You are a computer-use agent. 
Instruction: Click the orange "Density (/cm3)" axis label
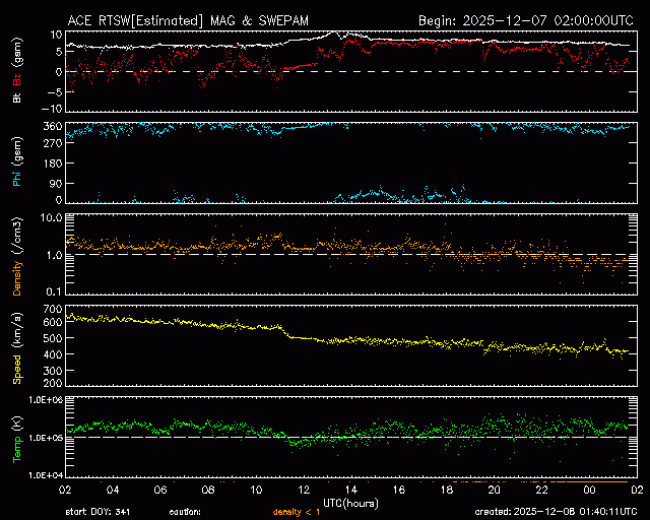coord(17,256)
